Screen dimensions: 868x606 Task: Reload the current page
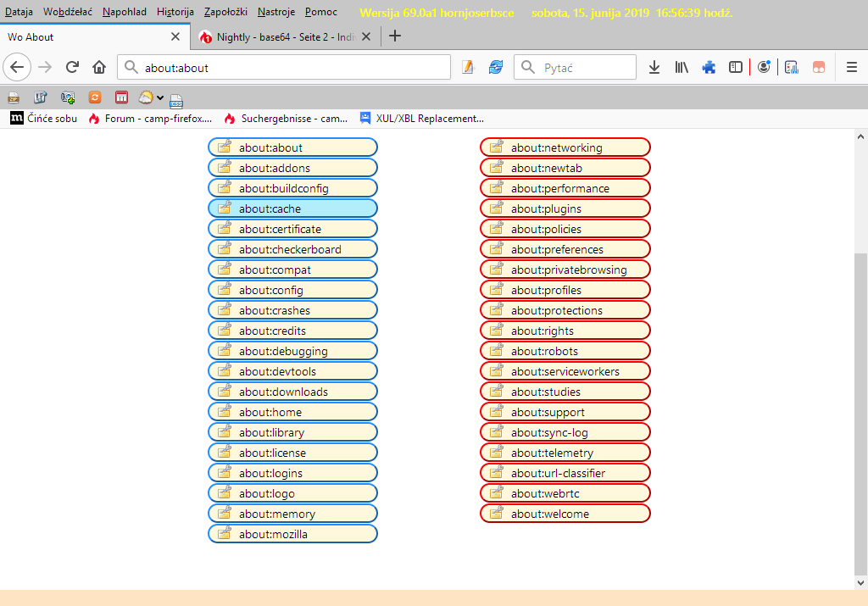tap(73, 67)
